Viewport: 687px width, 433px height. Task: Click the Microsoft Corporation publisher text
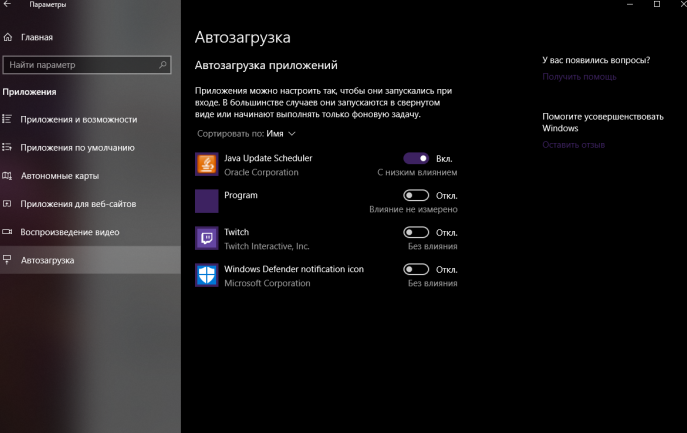click(x=267, y=283)
